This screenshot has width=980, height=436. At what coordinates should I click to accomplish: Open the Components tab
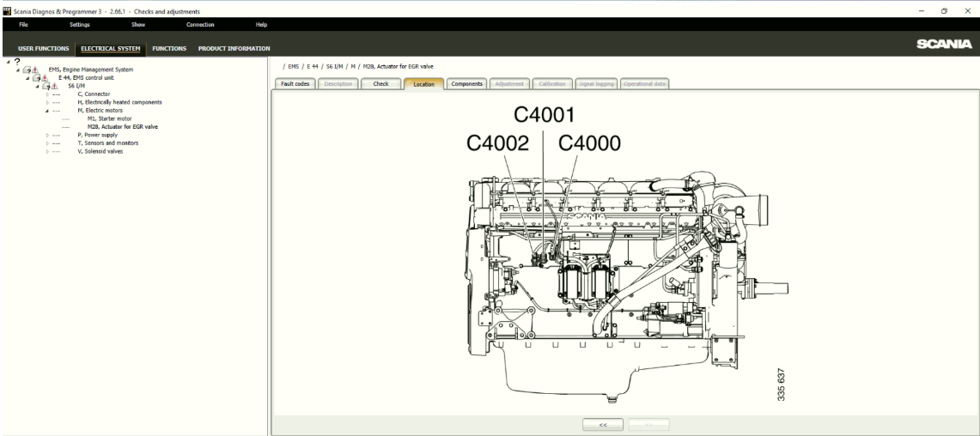coord(467,84)
